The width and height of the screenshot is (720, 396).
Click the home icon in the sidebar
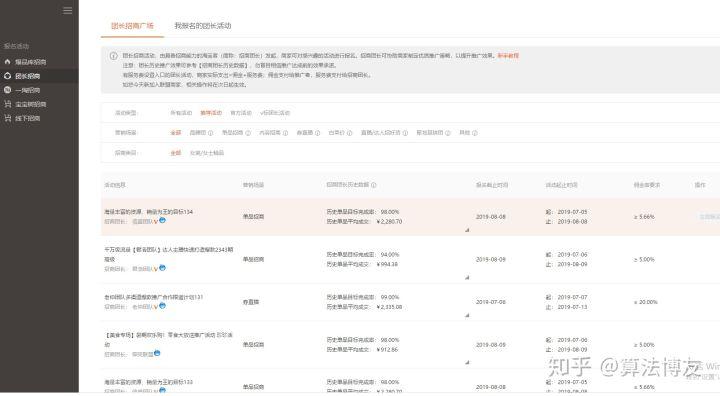click(x=7, y=62)
